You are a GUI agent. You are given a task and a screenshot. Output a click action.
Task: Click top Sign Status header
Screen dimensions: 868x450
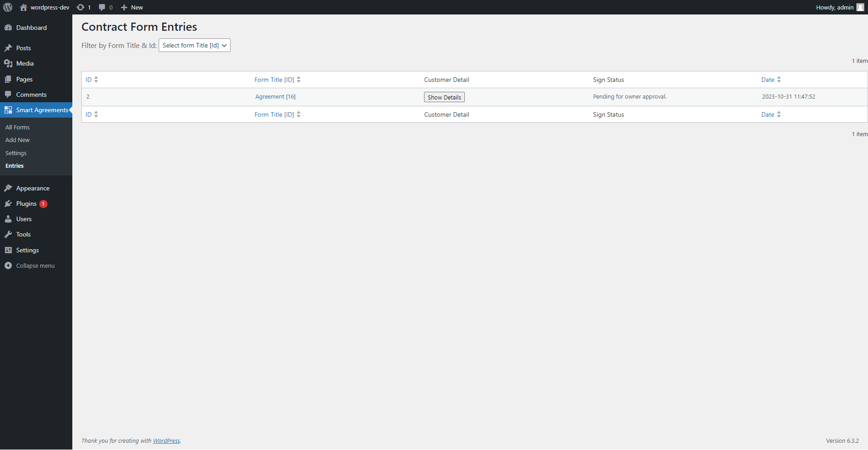[609, 80]
